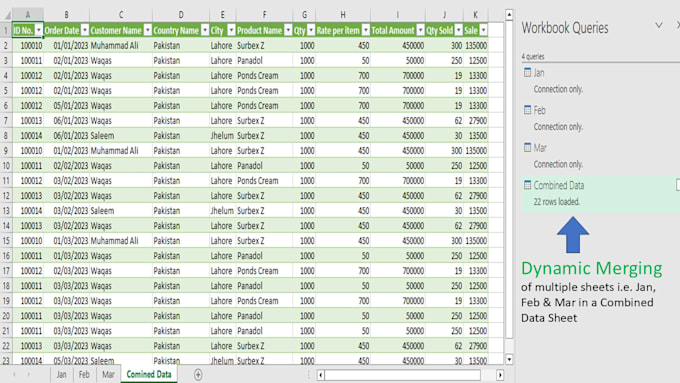Click the ID No. header cell
The width and height of the screenshot is (680, 383).
pyautogui.click(x=28, y=30)
